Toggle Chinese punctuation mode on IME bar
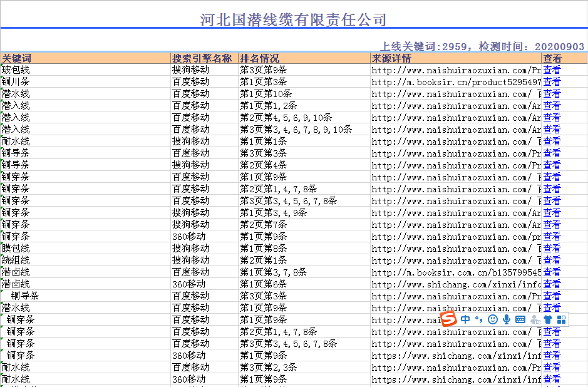 point(478,319)
